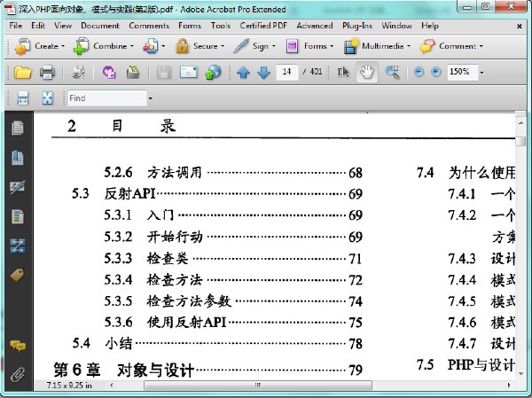Click the vertical scrollbar thumb
Viewport: 532px width, 398px height.
[x=520, y=141]
